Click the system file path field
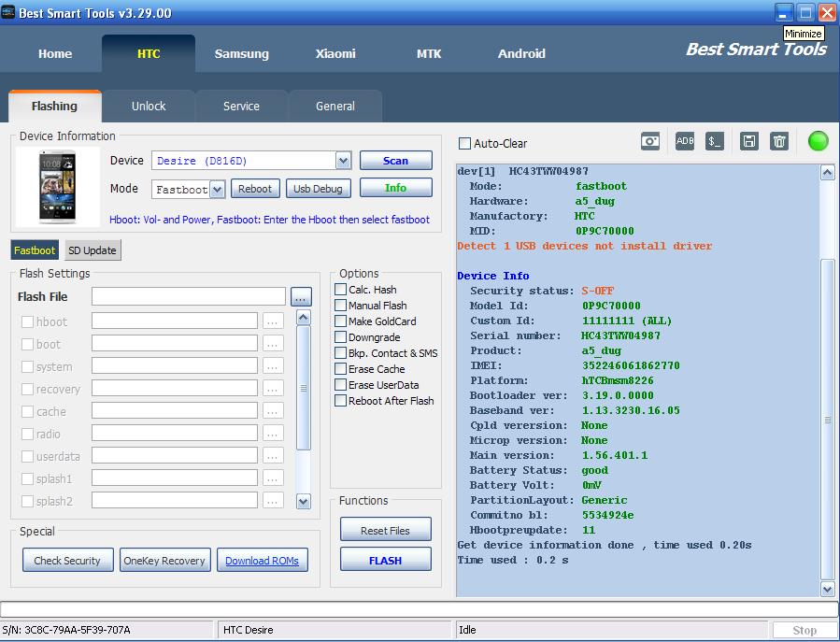The height and width of the screenshot is (642, 840). pos(175,366)
